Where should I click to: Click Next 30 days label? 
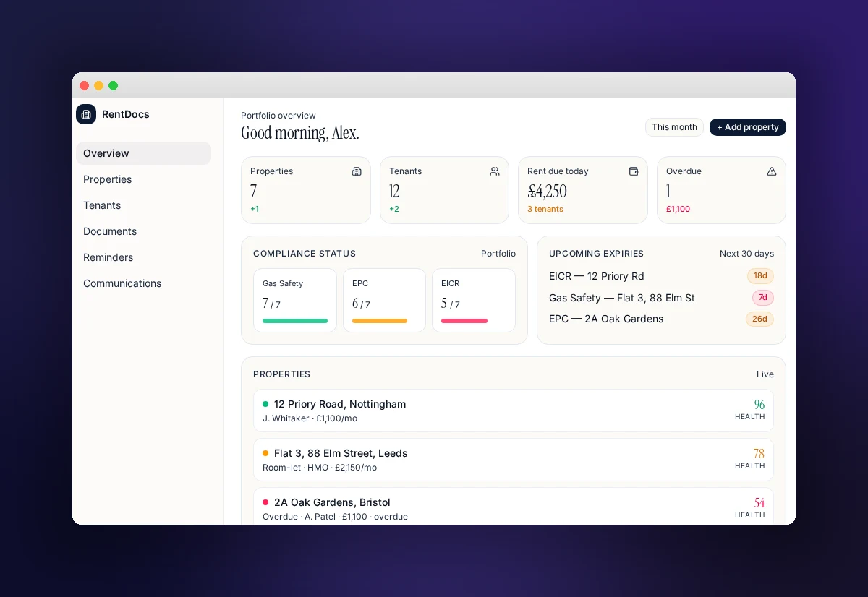click(x=746, y=254)
